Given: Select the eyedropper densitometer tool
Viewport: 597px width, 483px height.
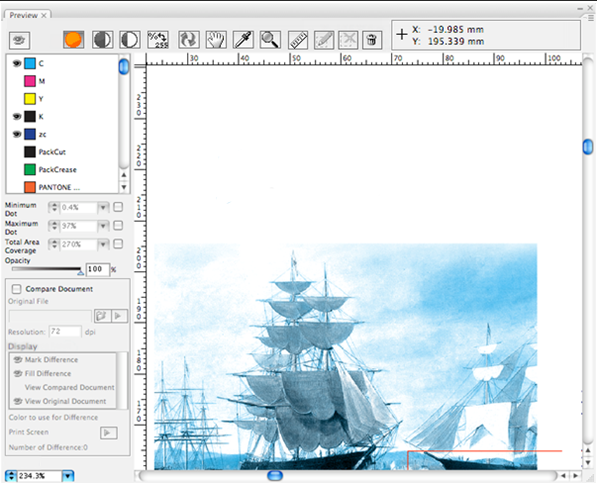Looking at the screenshot, I should (x=243, y=40).
